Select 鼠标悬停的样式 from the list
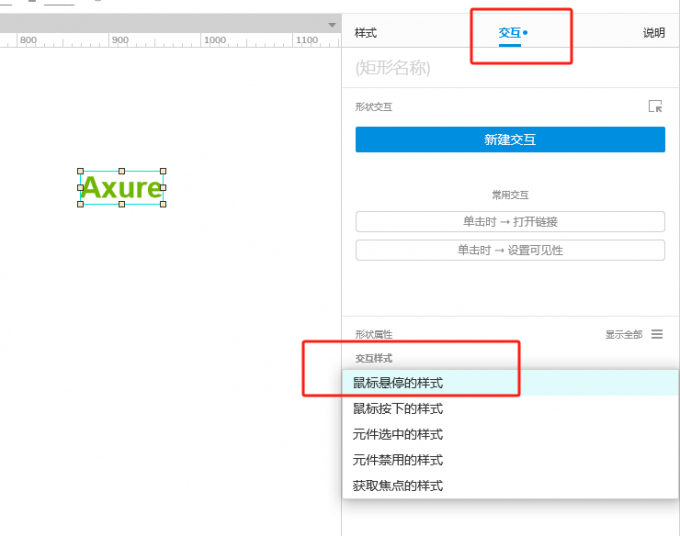This screenshot has height=536, width=680. [510, 383]
